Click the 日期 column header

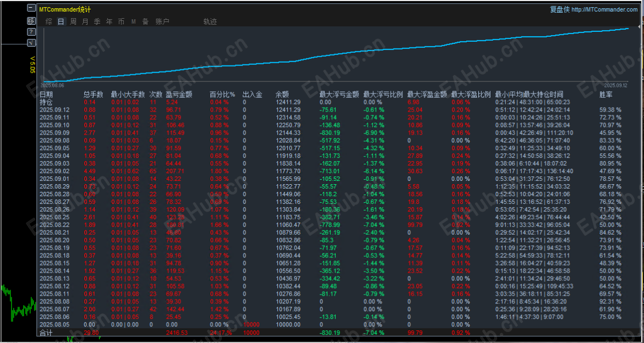46,95
